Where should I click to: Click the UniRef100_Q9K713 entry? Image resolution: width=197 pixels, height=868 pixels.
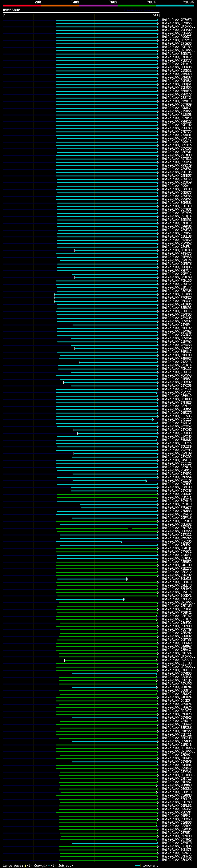coord(176,778)
